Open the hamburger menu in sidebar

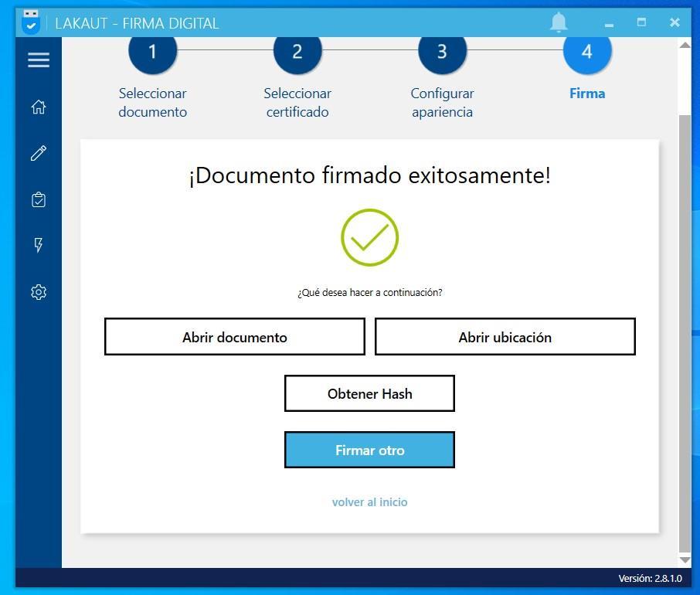[x=39, y=59]
